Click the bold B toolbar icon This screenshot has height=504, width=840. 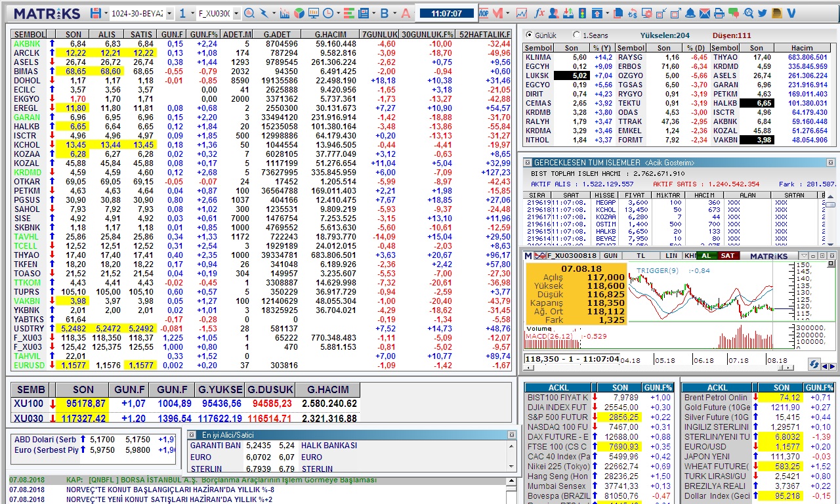(x=385, y=13)
